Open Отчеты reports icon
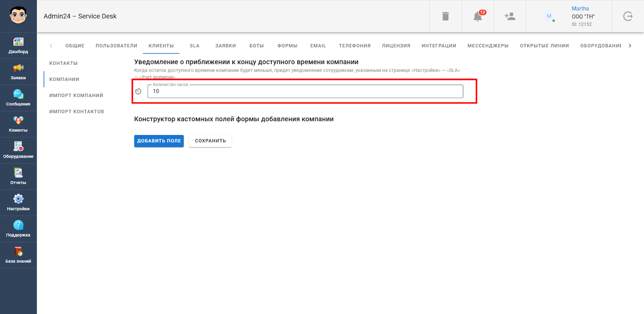Screen dimensions: 644x314 [x=18, y=173]
